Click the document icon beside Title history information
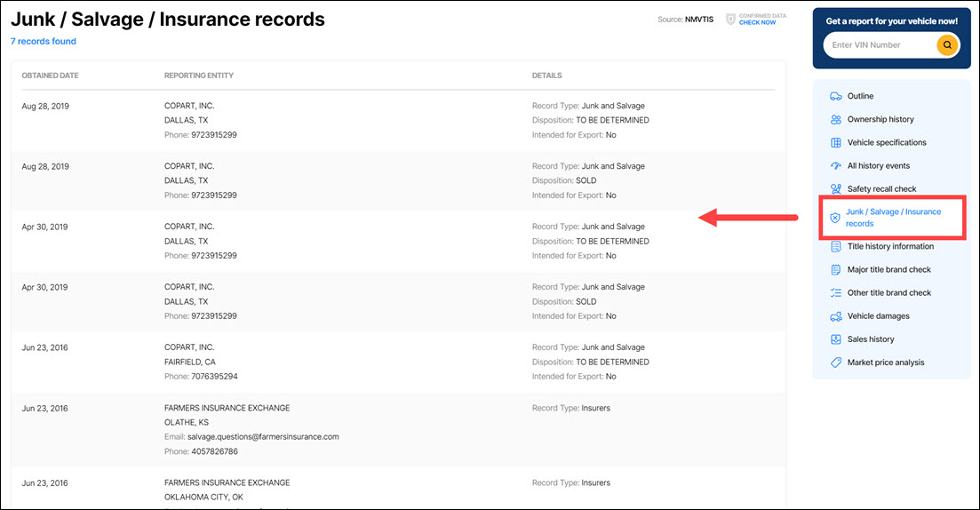This screenshot has height=510, width=980. point(835,246)
